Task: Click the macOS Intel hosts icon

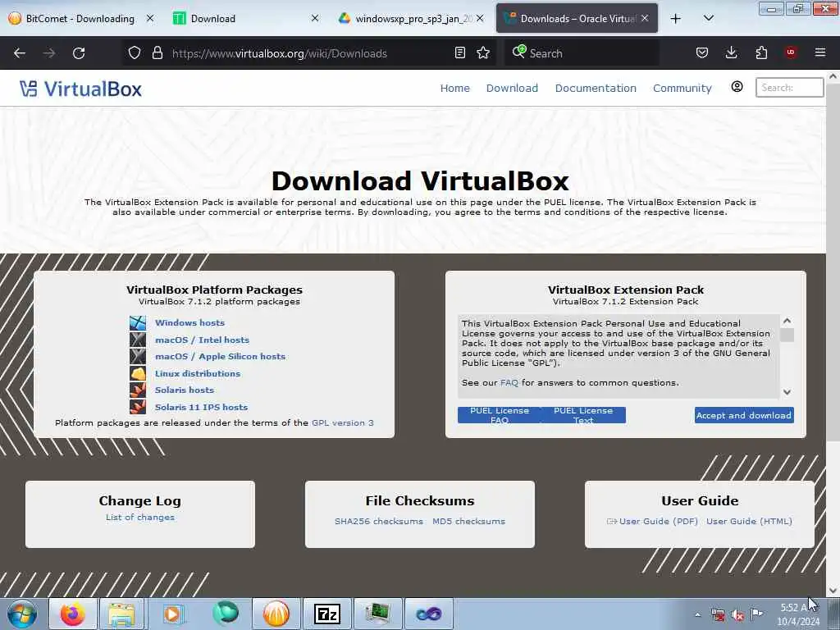Action: point(138,340)
